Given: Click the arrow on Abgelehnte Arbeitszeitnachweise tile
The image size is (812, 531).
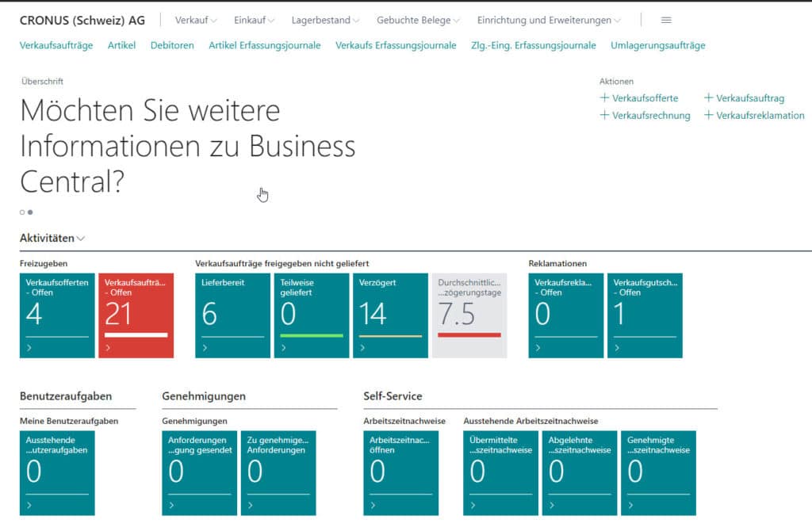Looking at the screenshot, I should pyautogui.click(x=552, y=505).
